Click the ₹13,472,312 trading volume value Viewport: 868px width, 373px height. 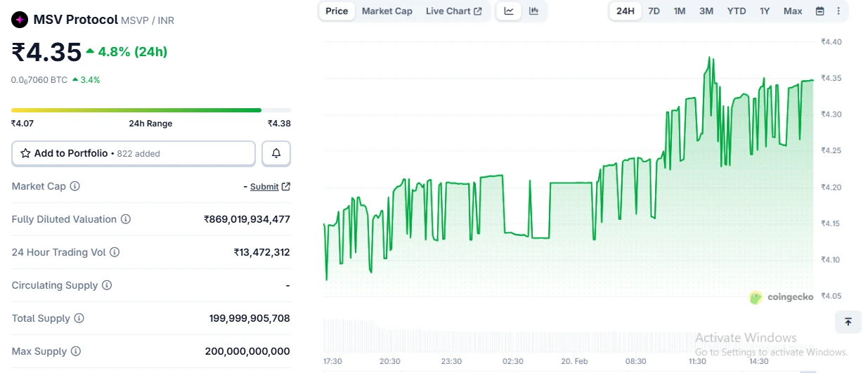[x=261, y=252]
